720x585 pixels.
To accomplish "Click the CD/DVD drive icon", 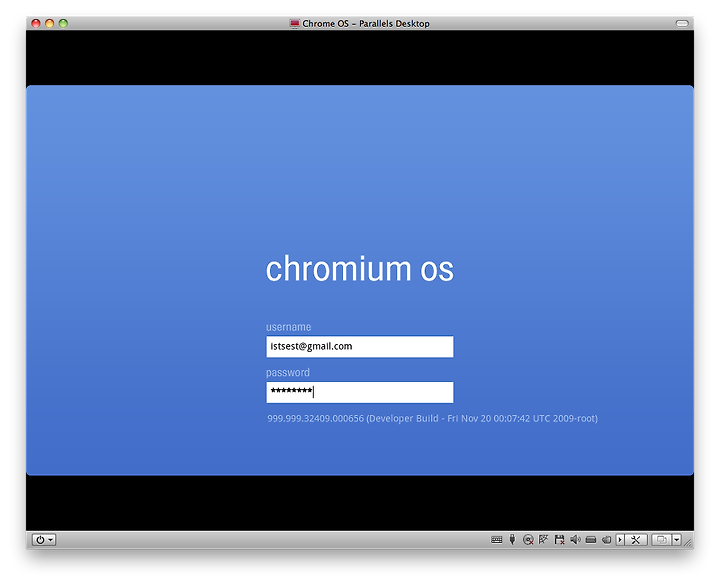I will click(x=528, y=540).
